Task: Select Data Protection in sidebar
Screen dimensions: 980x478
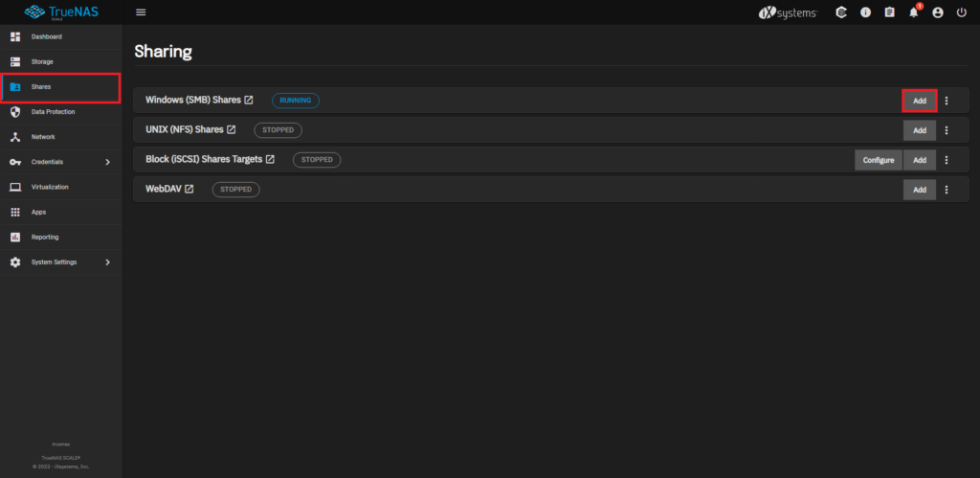Action: pos(53,112)
